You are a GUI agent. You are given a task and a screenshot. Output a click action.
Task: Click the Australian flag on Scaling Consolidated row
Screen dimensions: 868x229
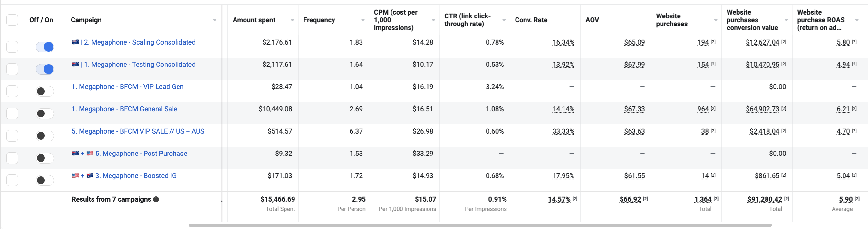(75, 42)
